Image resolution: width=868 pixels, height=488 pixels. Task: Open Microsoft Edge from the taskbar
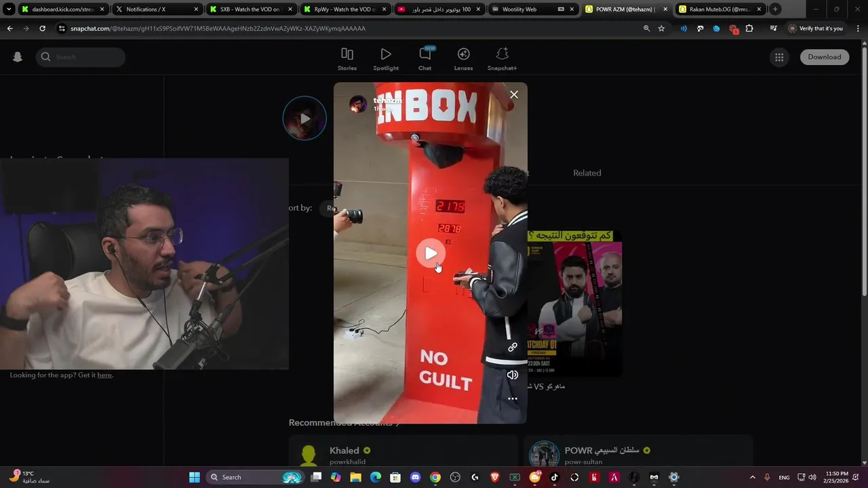coord(375,477)
